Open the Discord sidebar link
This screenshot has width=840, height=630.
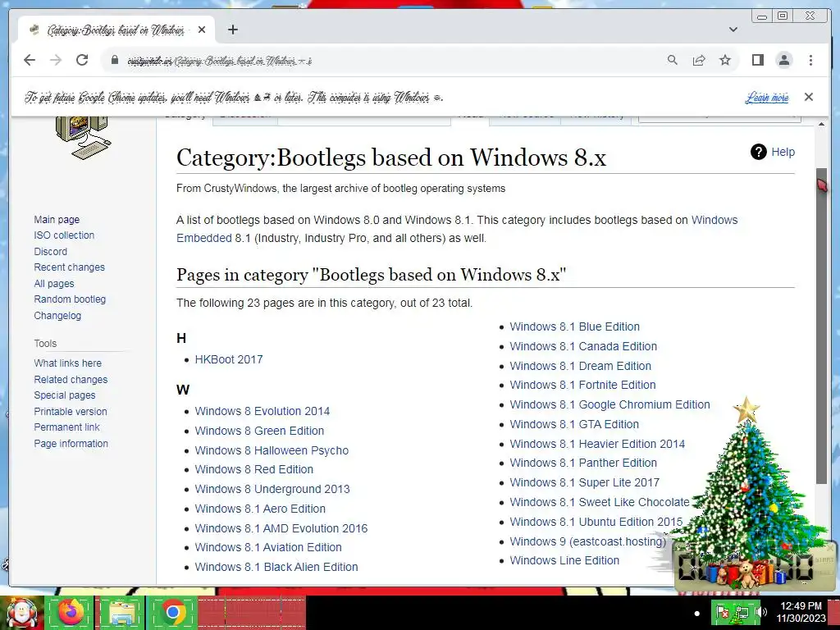(x=50, y=251)
